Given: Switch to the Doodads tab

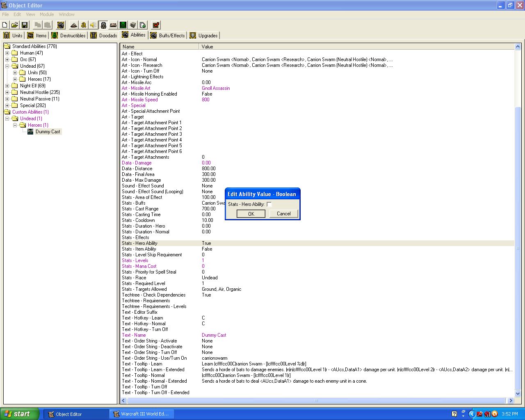Looking at the screenshot, I should (104, 36).
